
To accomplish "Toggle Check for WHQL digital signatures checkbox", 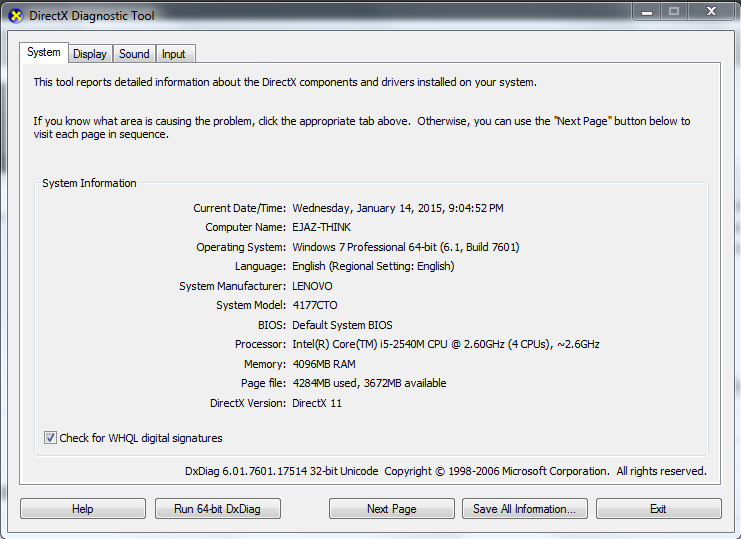I will pyautogui.click(x=50, y=437).
